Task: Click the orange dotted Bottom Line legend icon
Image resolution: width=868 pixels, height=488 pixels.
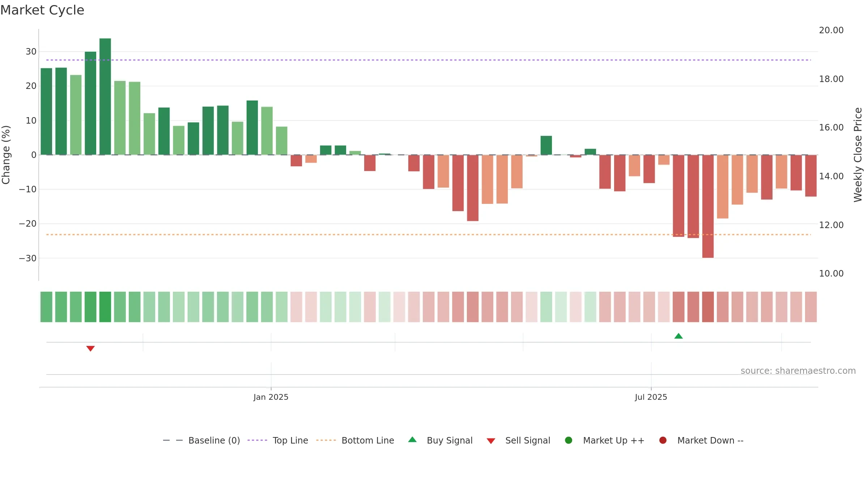Action: (326, 440)
